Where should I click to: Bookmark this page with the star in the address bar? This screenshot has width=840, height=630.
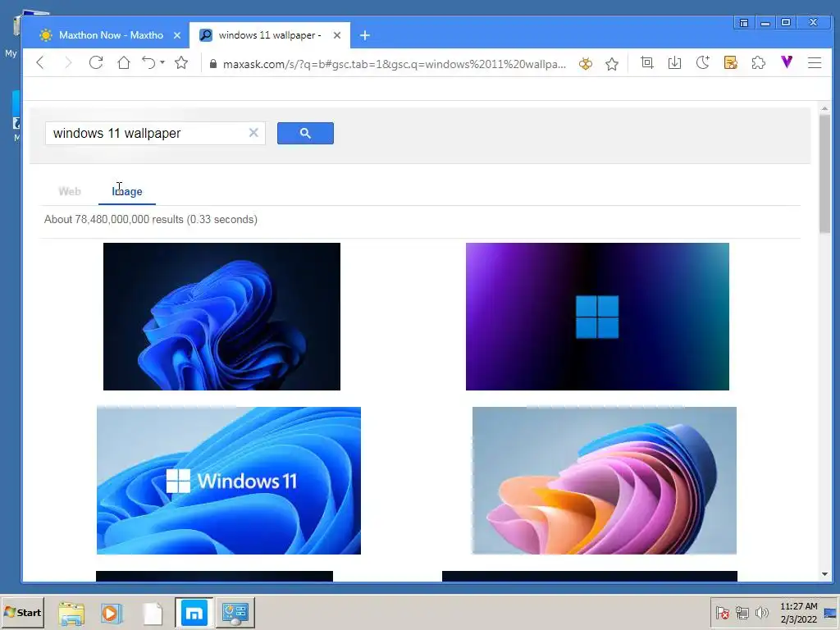tap(612, 64)
